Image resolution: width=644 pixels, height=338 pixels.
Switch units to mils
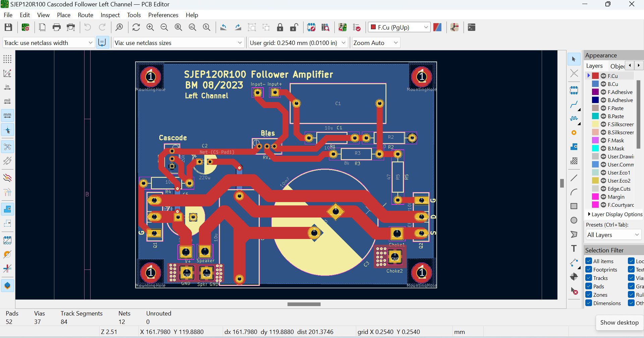point(7,101)
